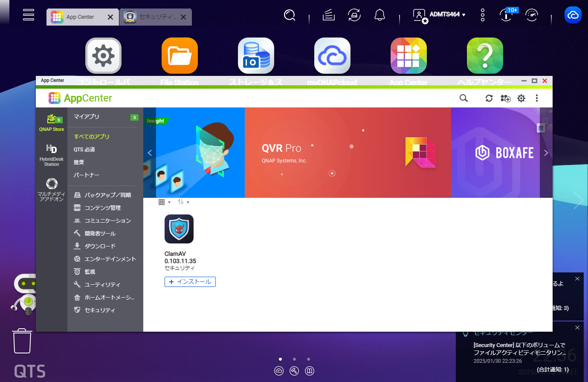Open the grid view mode dropdown
The image size is (588, 382).
pyautogui.click(x=164, y=202)
